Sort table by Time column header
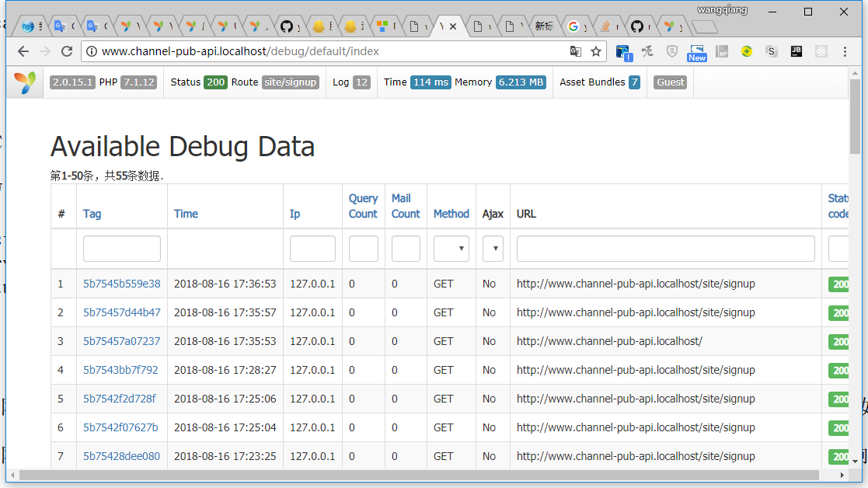This screenshot has width=868, height=488. tap(186, 214)
